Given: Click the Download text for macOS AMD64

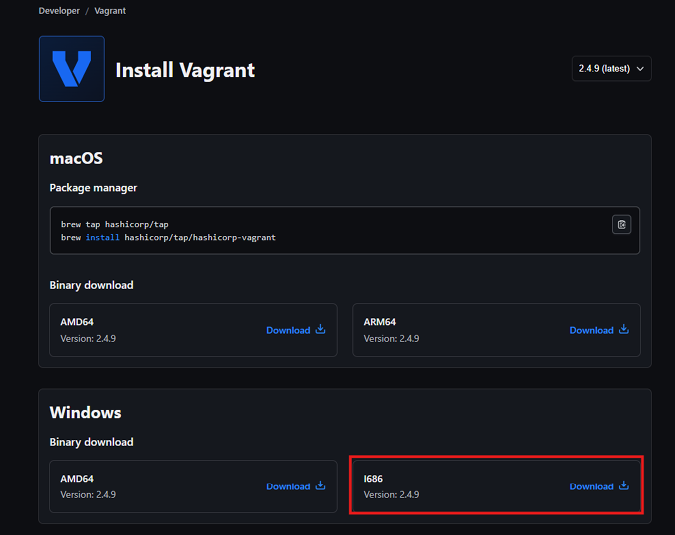Looking at the screenshot, I should (288, 330).
